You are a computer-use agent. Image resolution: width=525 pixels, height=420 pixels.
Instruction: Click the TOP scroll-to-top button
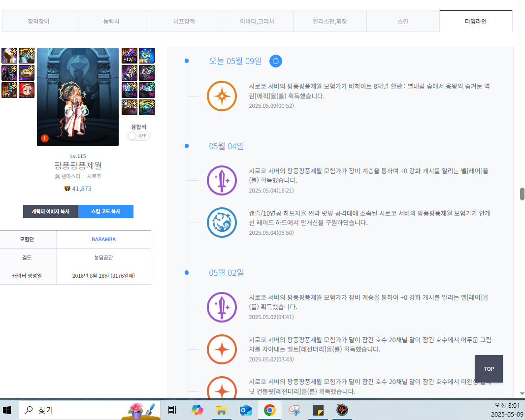(489, 369)
